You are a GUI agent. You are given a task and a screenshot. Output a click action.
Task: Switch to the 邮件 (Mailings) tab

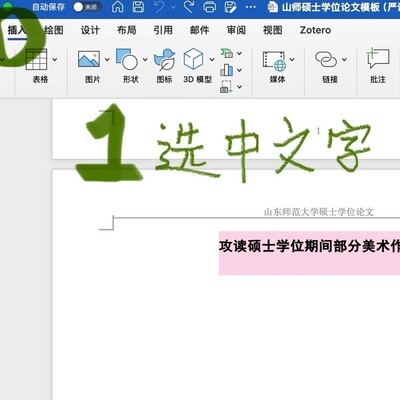(x=200, y=30)
